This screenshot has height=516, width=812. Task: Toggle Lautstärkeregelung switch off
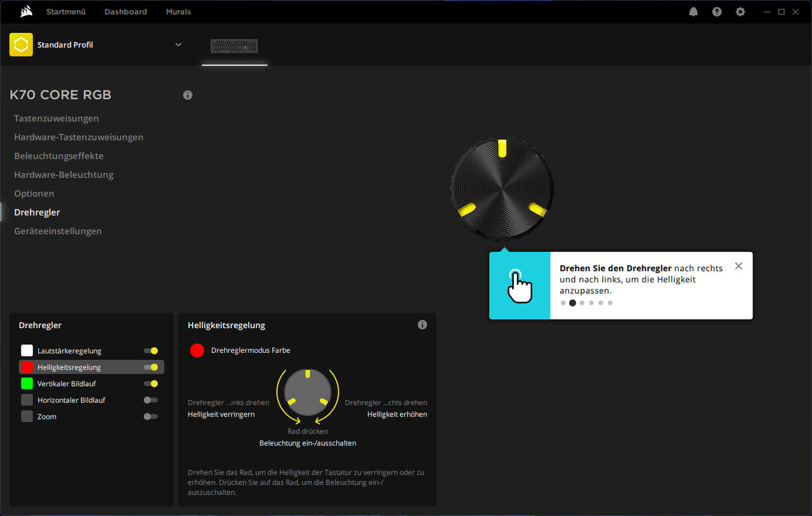[151, 350]
